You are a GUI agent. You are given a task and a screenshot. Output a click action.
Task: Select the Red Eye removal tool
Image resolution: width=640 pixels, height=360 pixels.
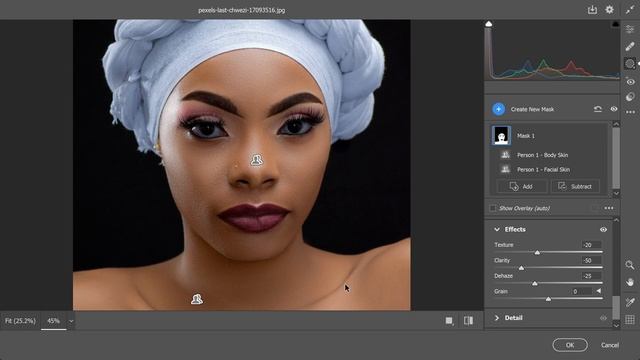pos(630,82)
